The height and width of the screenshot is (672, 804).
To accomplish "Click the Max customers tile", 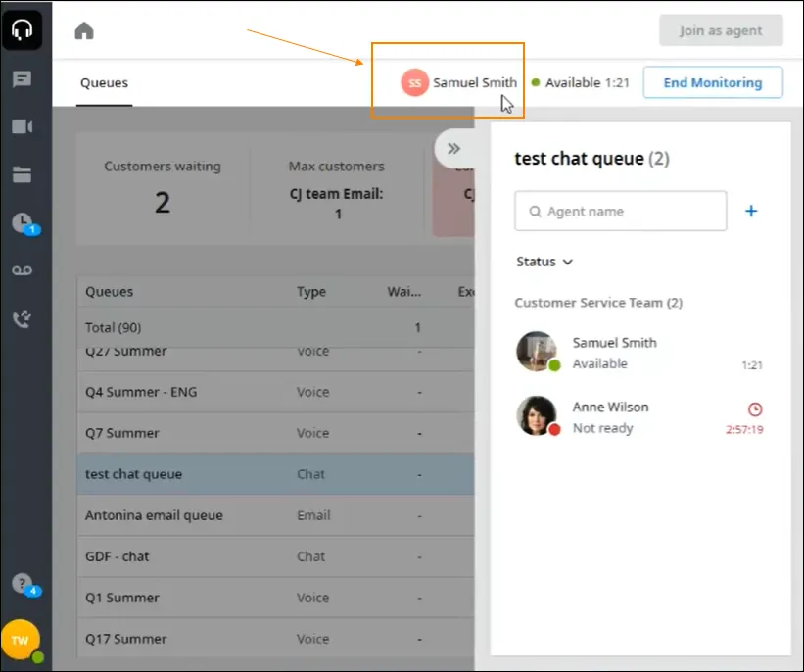I will (337, 188).
